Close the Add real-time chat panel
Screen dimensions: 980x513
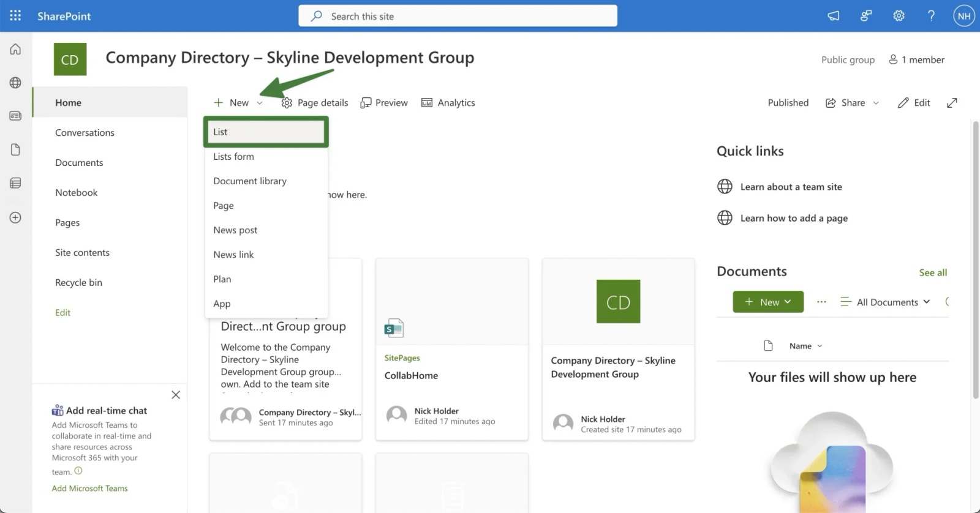(176, 395)
